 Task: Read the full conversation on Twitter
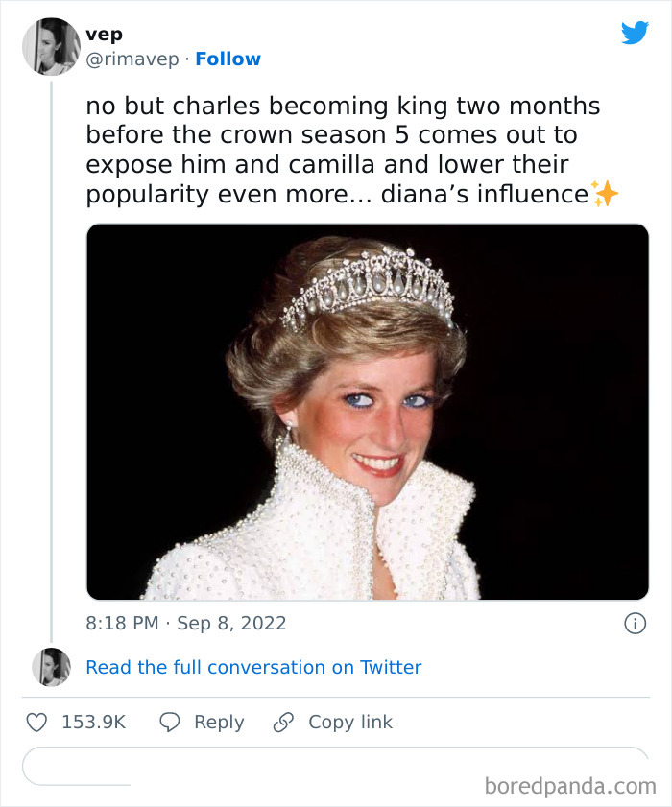pyautogui.click(x=253, y=667)
